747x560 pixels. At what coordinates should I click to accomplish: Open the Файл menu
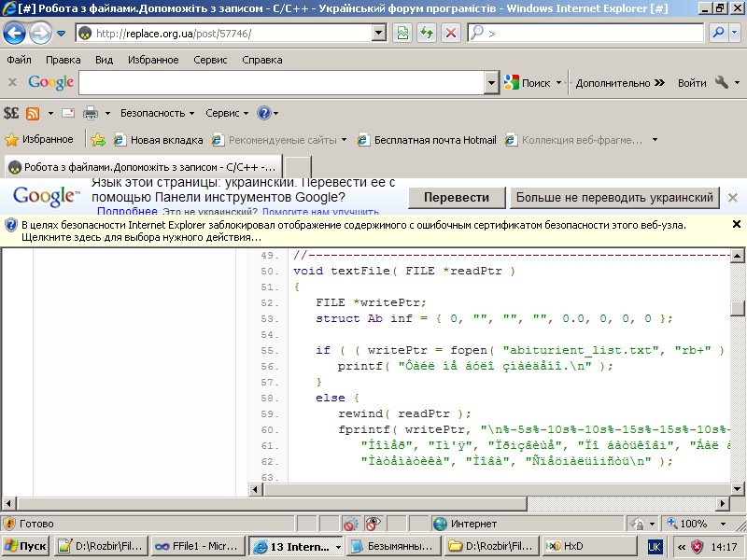click(x=19, y=60)
